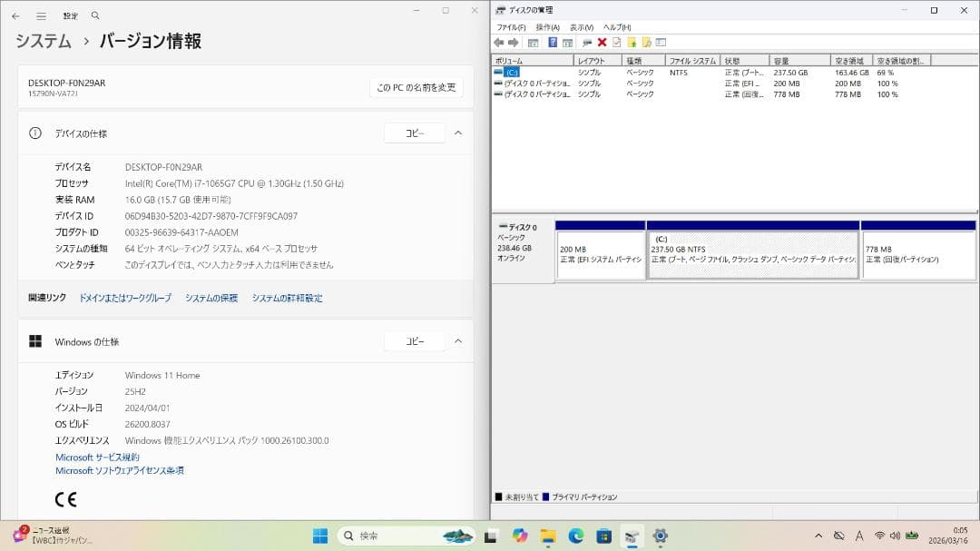Collapse the デバイスの仕様 section chevron
This screenshot has height=551, width=980.
point(458,133)
